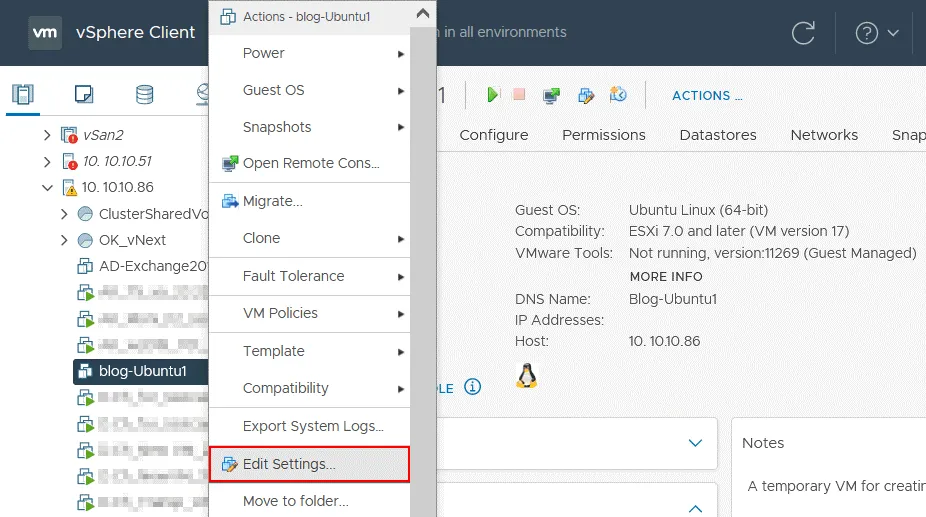Switch to the VMs and Templates view
926x517 pixels.
(84, 95)
